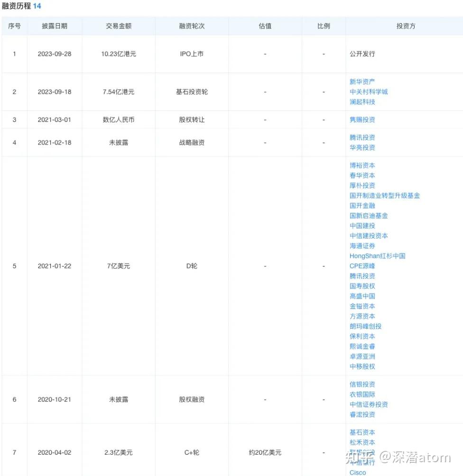Open the 中关村科学城 investor link
463x476 pixels.
[369, 92]
